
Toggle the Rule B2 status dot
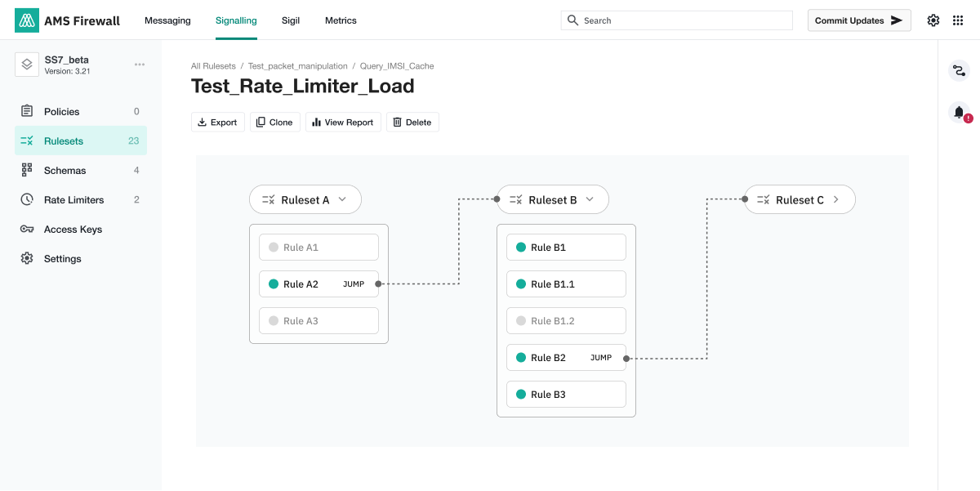(x=521, y=358)
